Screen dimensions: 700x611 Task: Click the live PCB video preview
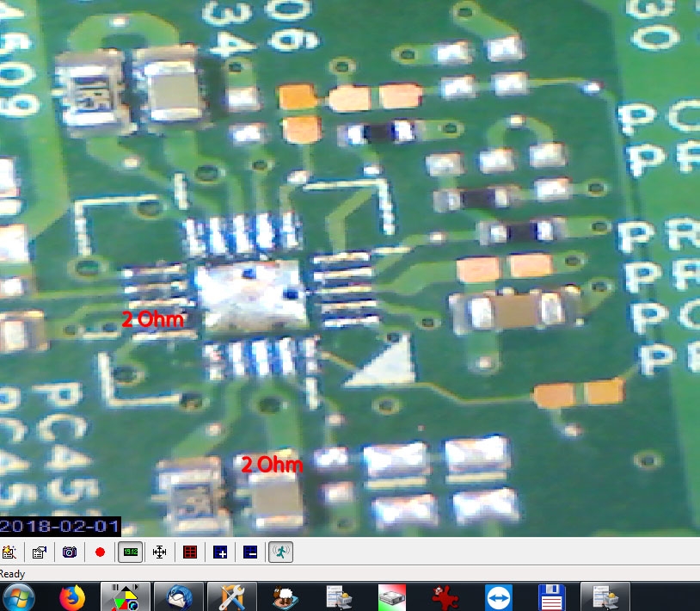click(x=350, y=268)
